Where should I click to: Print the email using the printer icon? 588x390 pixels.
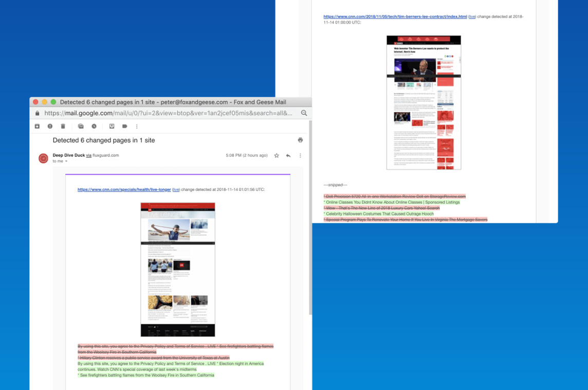(300, 140)
